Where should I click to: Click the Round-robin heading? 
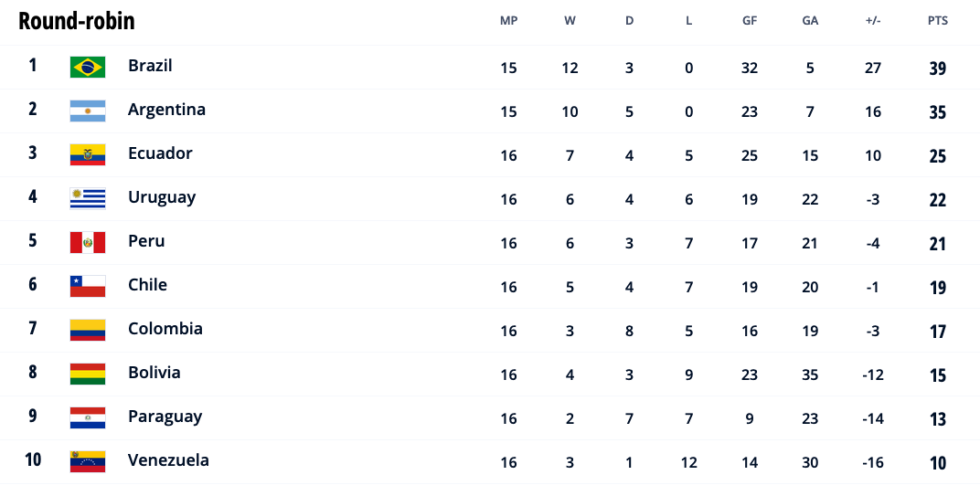coord(76,21)
